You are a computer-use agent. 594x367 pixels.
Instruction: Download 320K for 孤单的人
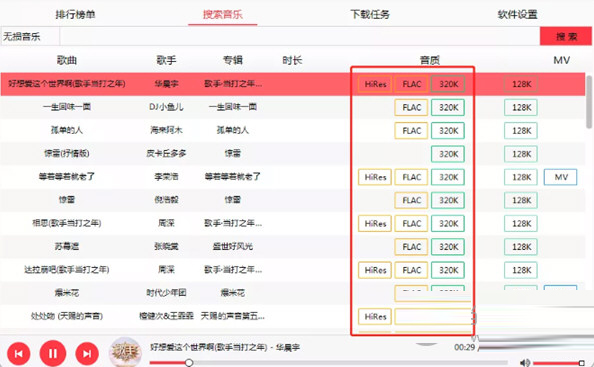(448, 131)
